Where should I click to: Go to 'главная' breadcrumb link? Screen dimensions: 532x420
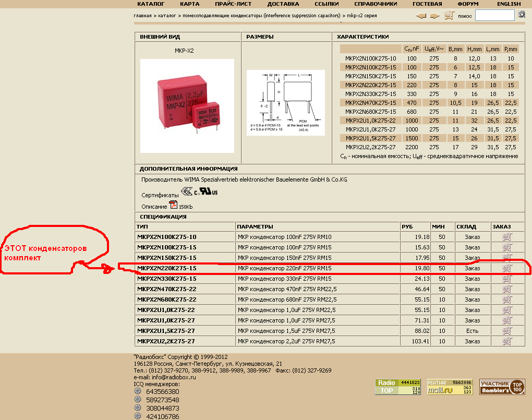click(142, 16)
